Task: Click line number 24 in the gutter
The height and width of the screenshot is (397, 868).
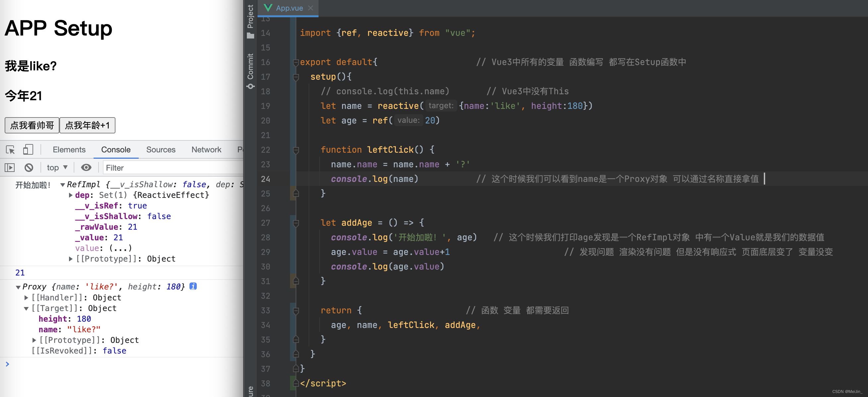Action: 265,179
